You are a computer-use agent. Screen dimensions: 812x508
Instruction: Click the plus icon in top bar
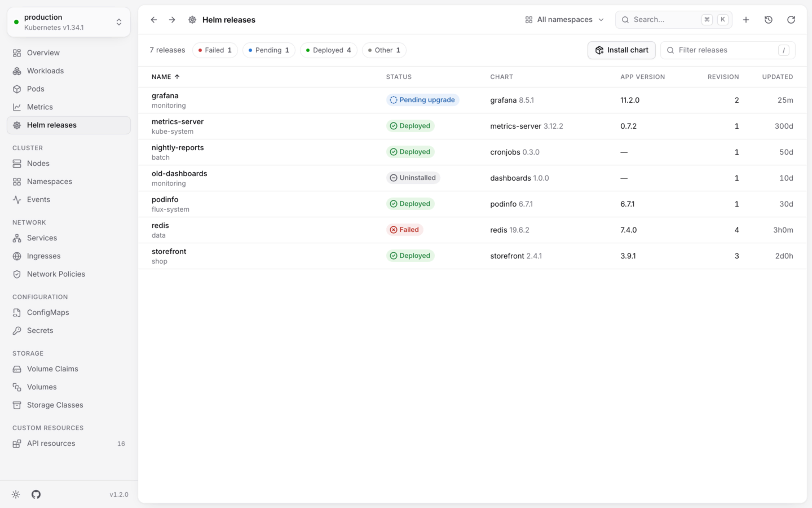[746, 20]
